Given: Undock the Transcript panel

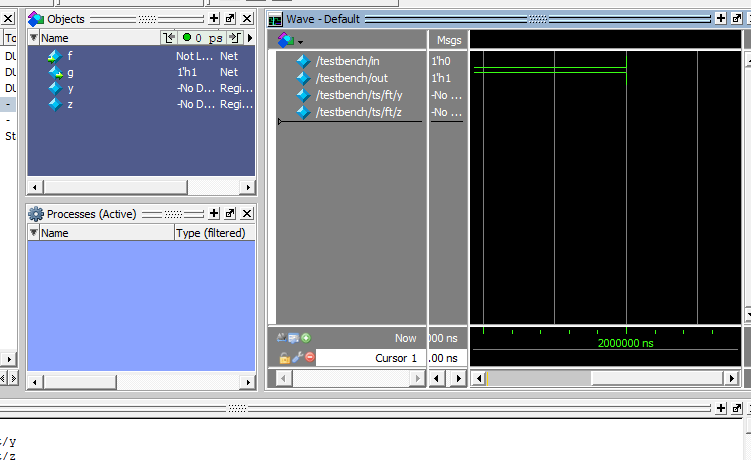Looking at the screenshot, I should pyautogui.click(x=737, y=408).
